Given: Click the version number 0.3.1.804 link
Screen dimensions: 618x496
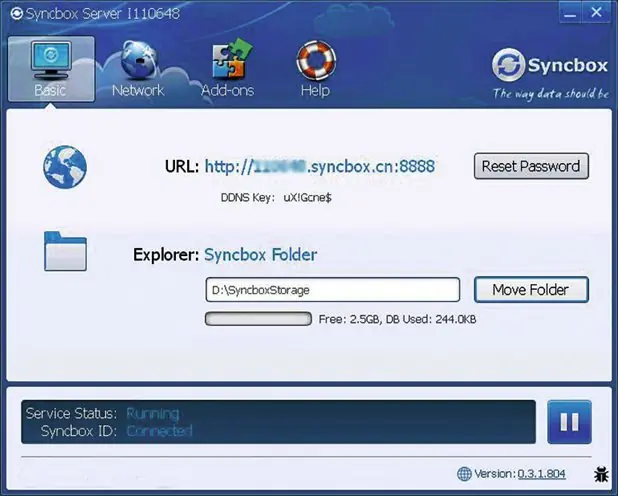Looking at the screenshot, I should click(541, 474).
